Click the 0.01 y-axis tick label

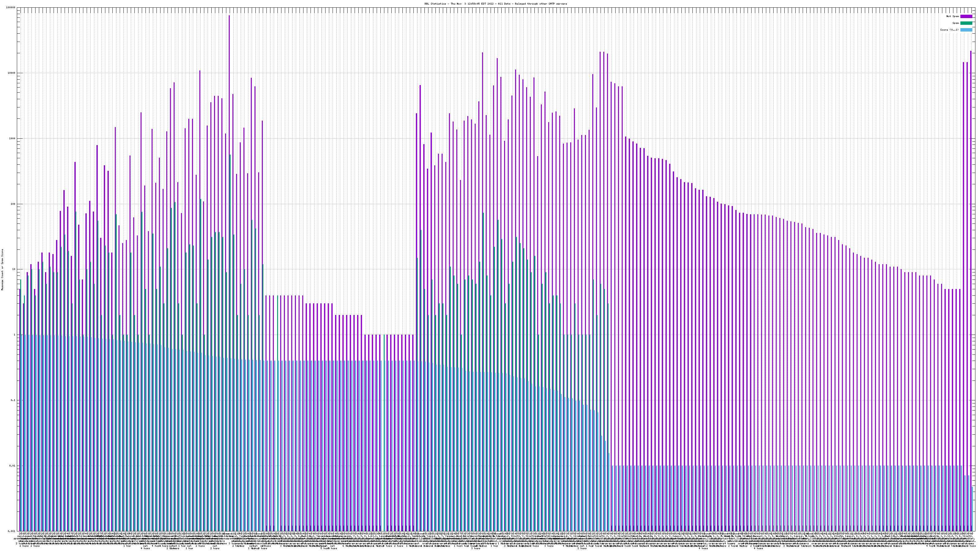coord(13,466)
